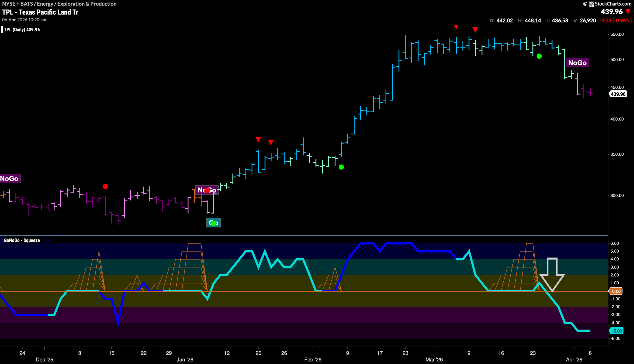634x364 pixels.
Task: Click the cyan -5.00 oscillator value tag
Action: (616, 331)
